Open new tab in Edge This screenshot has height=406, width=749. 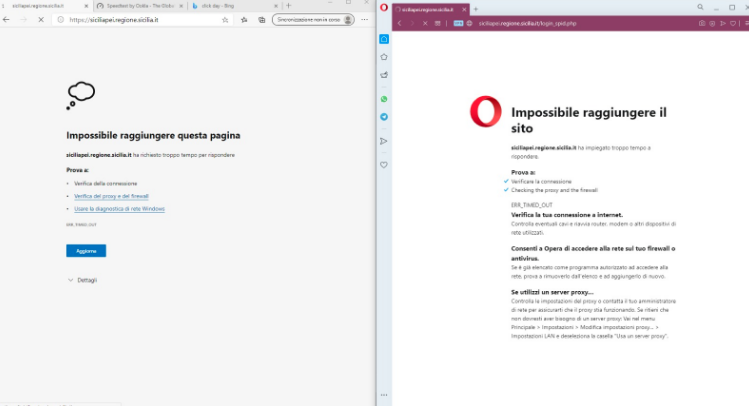tap(289, 6)
